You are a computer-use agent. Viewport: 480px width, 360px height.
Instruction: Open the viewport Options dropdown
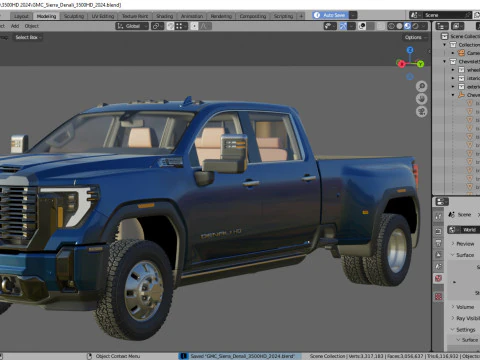click(415, 37)
